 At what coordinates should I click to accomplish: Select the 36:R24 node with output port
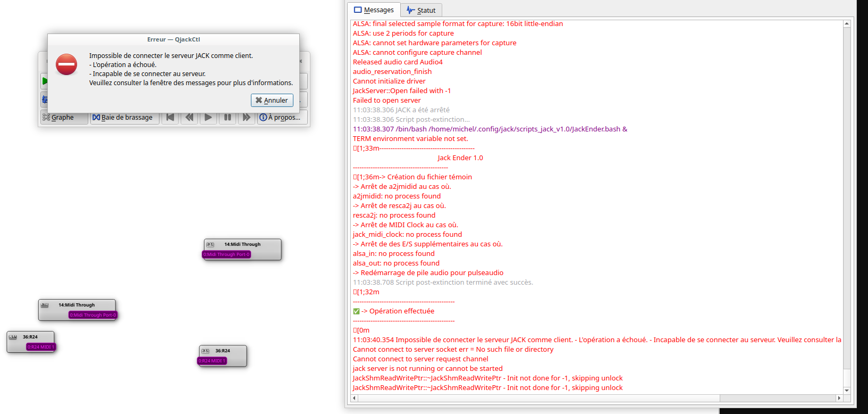click(30, 342)
